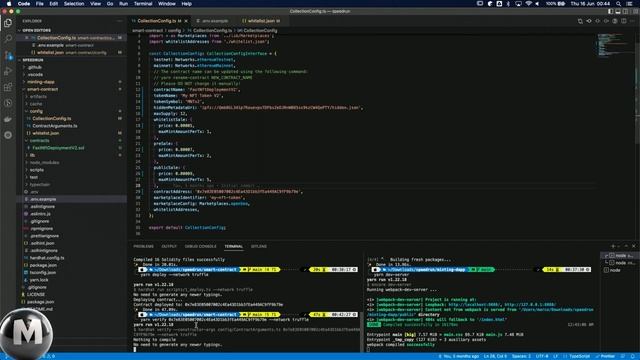640x360 pixels.
Task: Select the LICENSE file in Explorer
Action: [36, 294]
